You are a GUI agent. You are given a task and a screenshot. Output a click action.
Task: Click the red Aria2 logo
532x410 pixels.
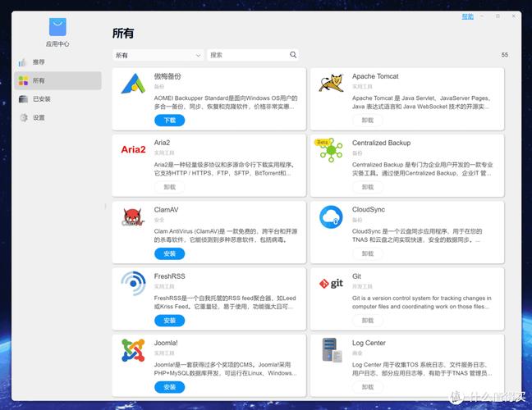click(x=133, y=149)
